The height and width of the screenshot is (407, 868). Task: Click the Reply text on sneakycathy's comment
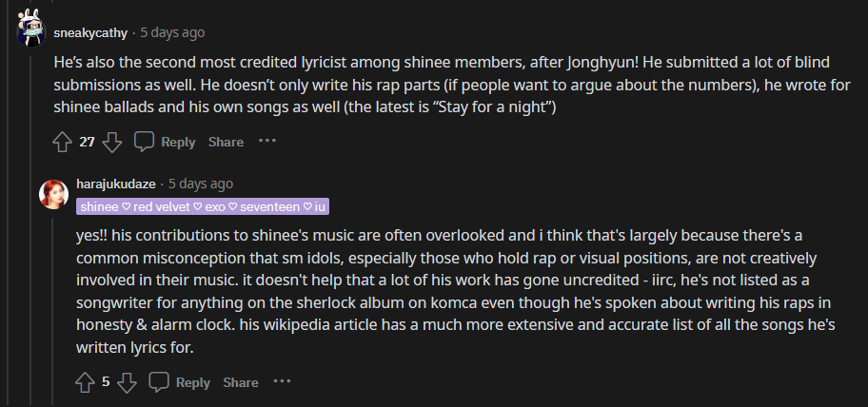(178, 142)
